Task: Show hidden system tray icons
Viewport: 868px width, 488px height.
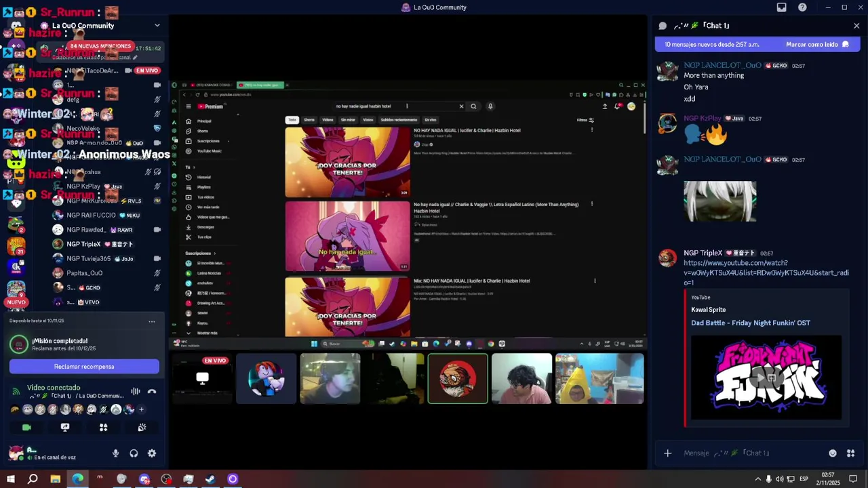Action: coord(757,479)
